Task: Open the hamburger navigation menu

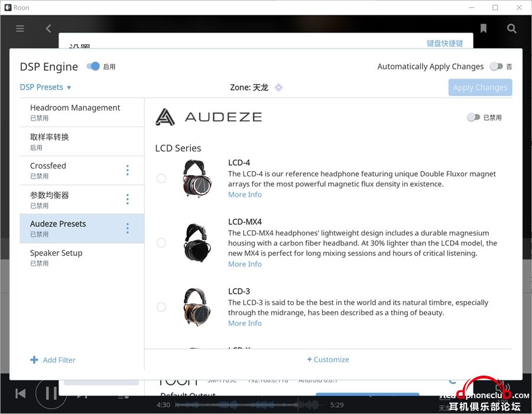Action: point(20,28)
